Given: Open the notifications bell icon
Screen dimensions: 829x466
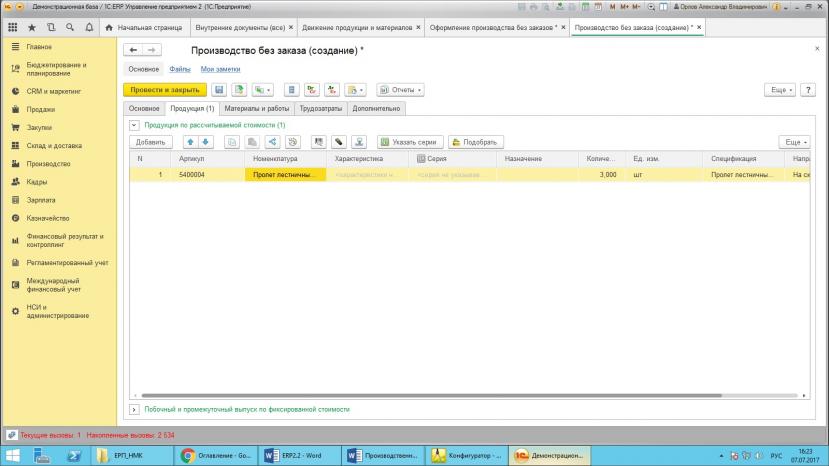Looking at the screenshot, I should click(x=90, y=28).
